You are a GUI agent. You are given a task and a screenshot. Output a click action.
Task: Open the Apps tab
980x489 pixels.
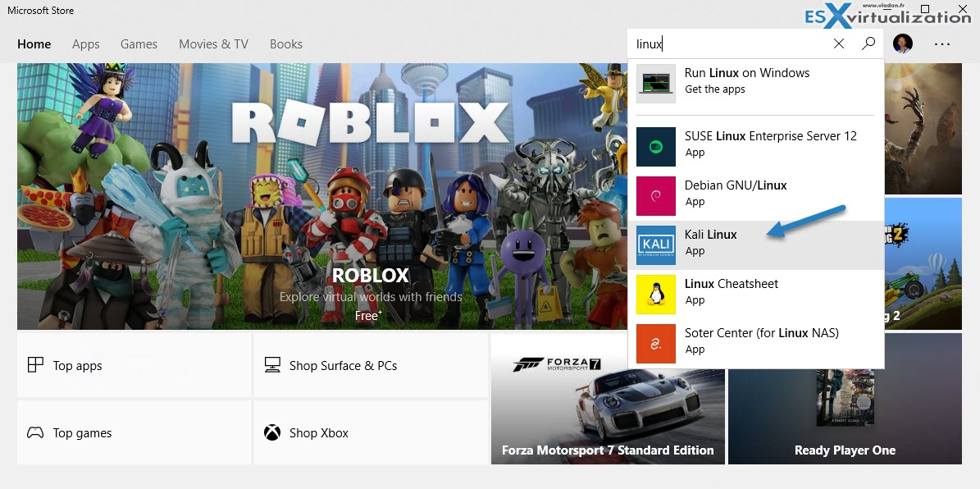click(x=85, y=44)
